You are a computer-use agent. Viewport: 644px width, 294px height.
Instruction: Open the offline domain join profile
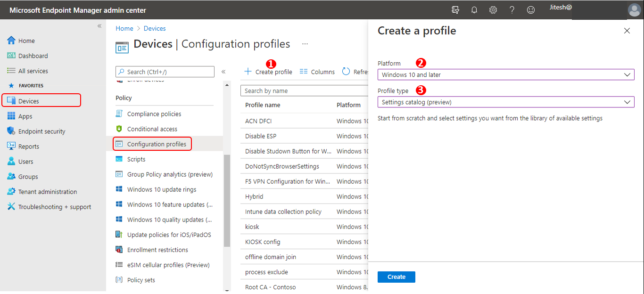271,257
